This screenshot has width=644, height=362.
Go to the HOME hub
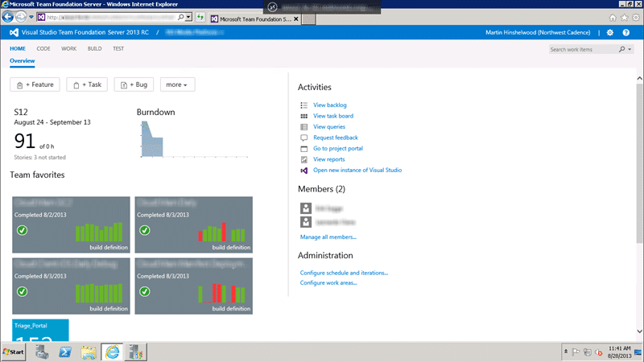tap(18, 48)
